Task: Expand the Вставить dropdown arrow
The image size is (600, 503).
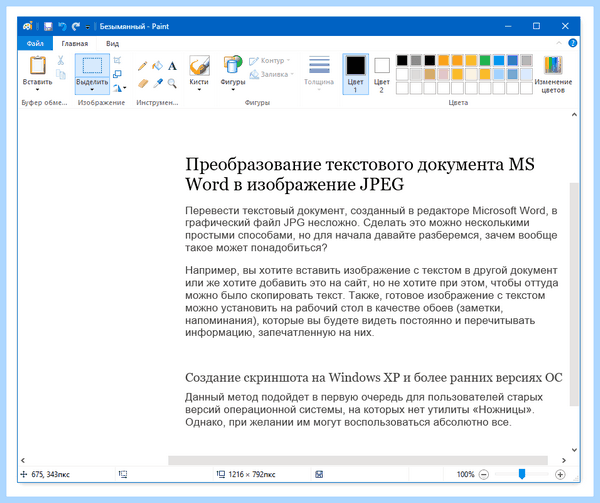Action: coord(38,90)
